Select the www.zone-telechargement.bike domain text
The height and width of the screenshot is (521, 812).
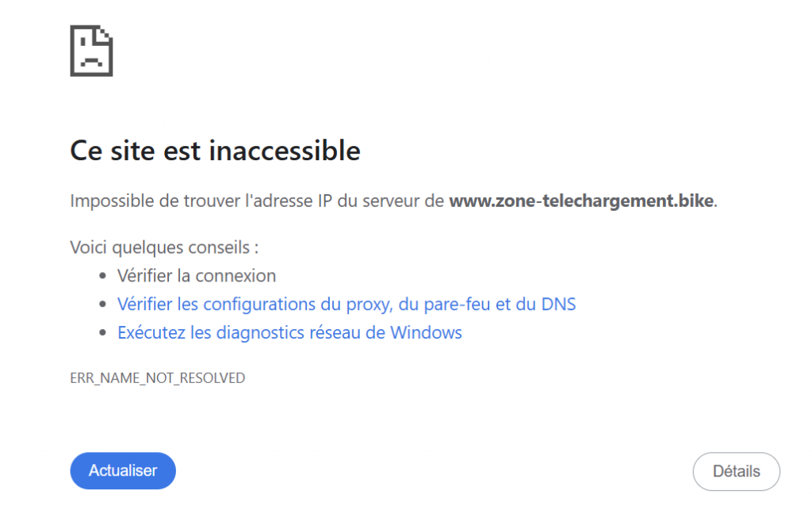click(x=581, y=201)
